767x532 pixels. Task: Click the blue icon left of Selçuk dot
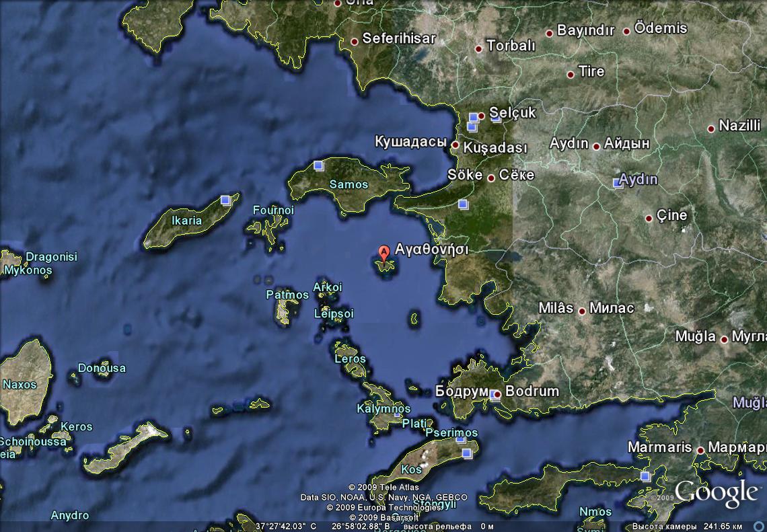pos(473,117)
